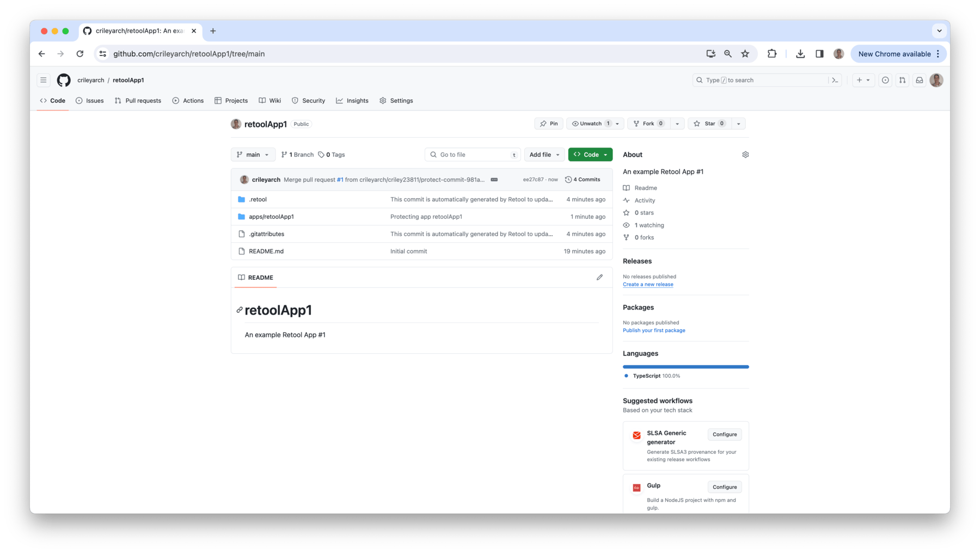Click New Chrome available update button
This screenshot has height=553, width=980.
899,54
